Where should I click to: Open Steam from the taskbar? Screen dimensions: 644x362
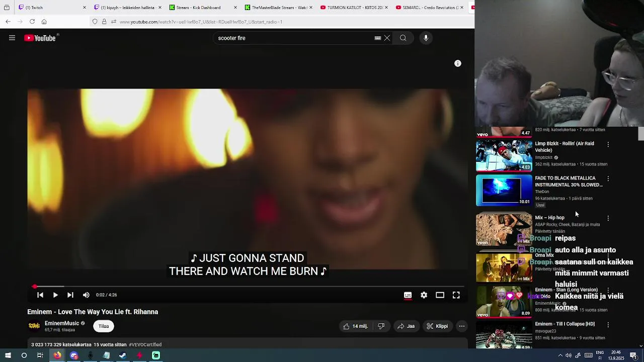click(x=123, y=355)
